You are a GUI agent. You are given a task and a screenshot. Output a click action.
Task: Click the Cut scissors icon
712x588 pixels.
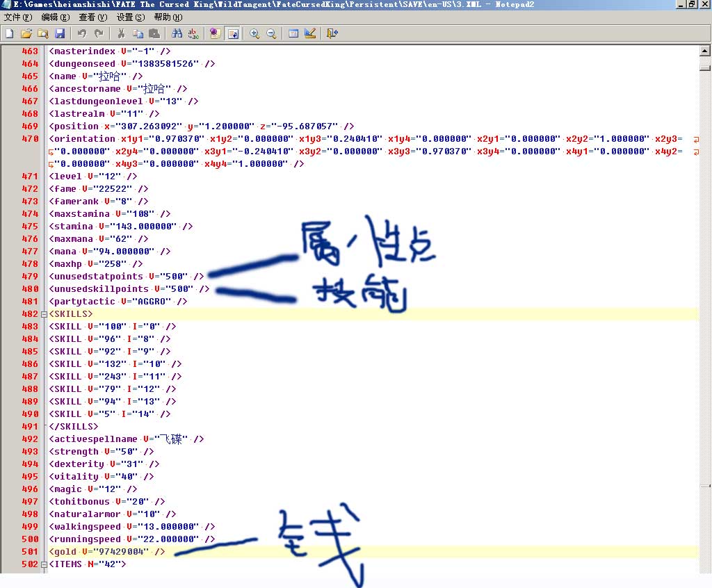pyautogui.click(x=121, y=33)
